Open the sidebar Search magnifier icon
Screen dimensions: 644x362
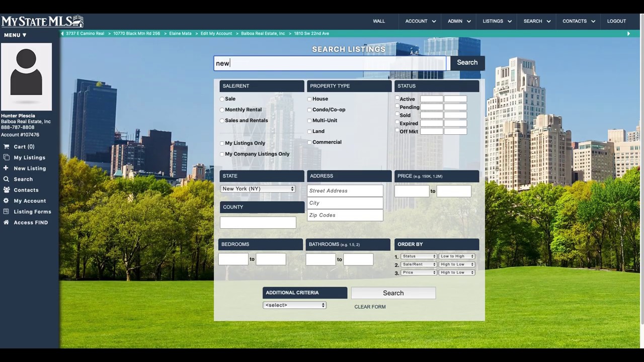pos(7,179)
